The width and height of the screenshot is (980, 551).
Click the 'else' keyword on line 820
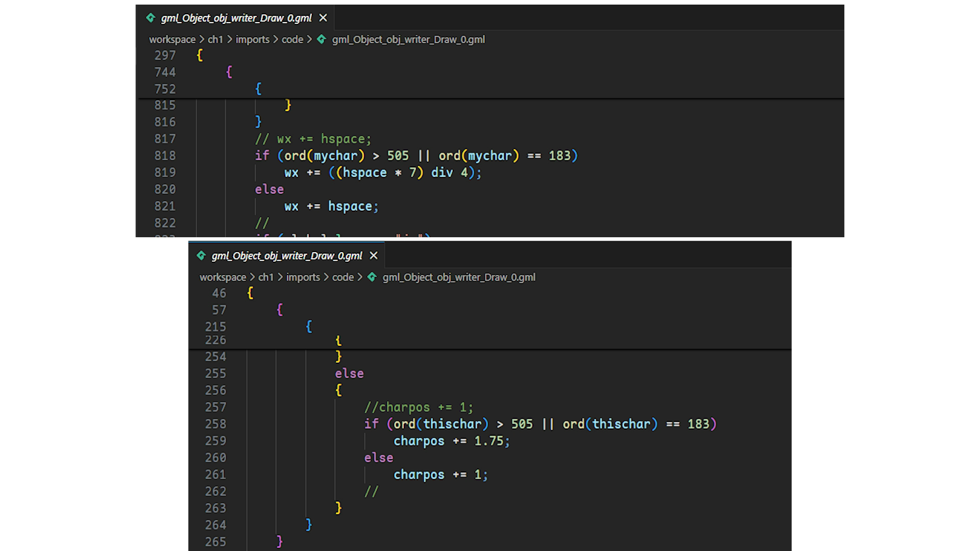(269, 189)
